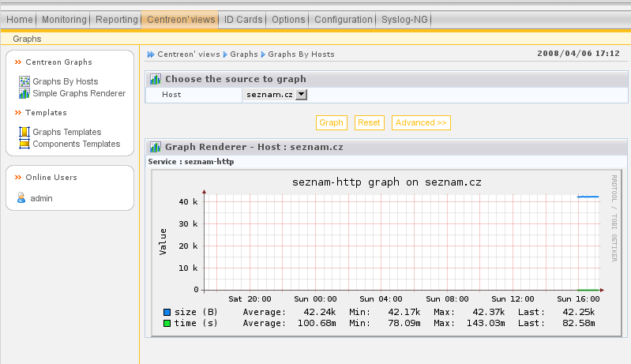The image size is (631, 364).
Task: Click the Graphs By Hosts sidebar icon
Action: [24, 81]
